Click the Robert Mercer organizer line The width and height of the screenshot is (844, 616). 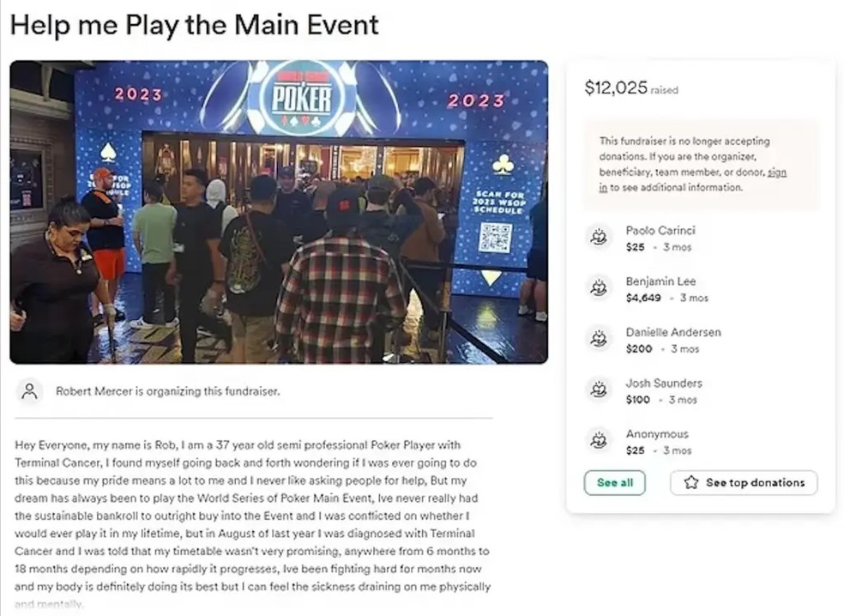click(x=167, y=391)
